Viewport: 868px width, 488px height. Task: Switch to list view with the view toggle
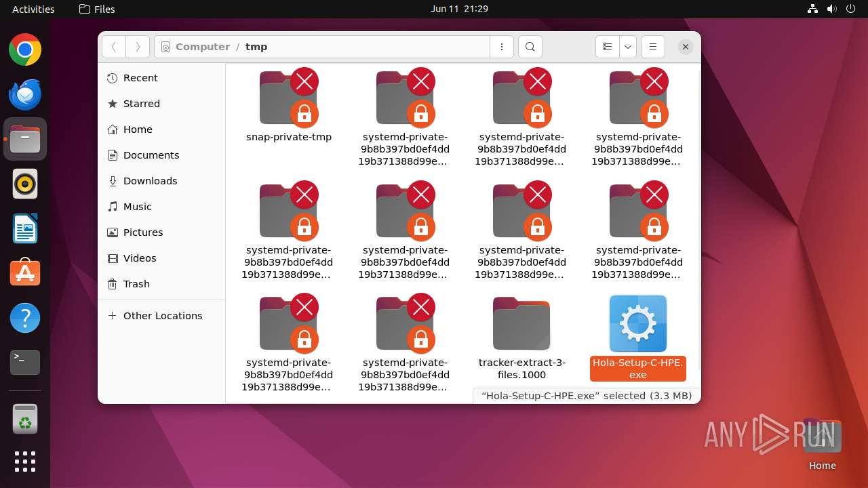608,47
